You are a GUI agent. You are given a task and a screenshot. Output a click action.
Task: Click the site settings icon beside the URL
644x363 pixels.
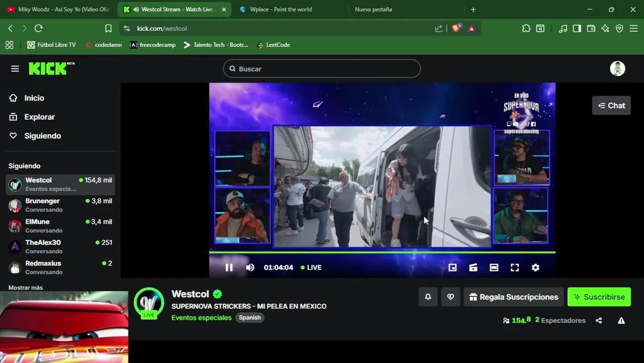point(126,29)
